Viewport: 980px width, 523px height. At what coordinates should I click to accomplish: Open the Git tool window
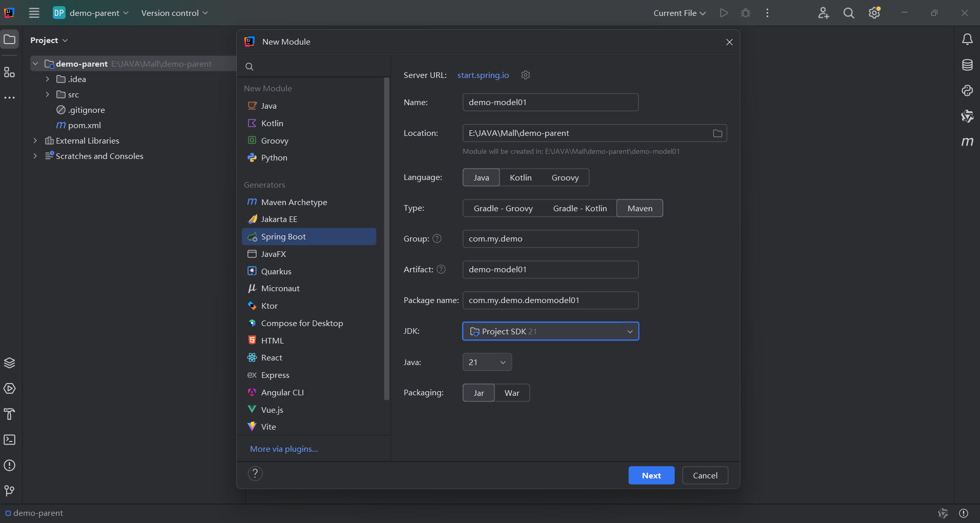point(10,491)
